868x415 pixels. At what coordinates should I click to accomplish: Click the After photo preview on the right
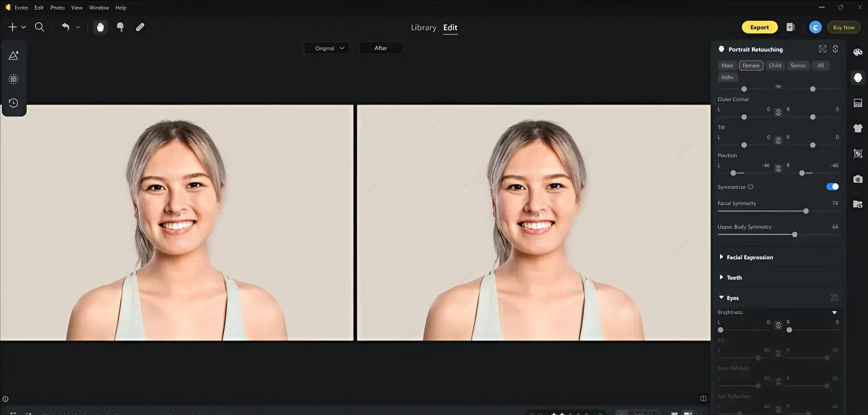[534, 223]
